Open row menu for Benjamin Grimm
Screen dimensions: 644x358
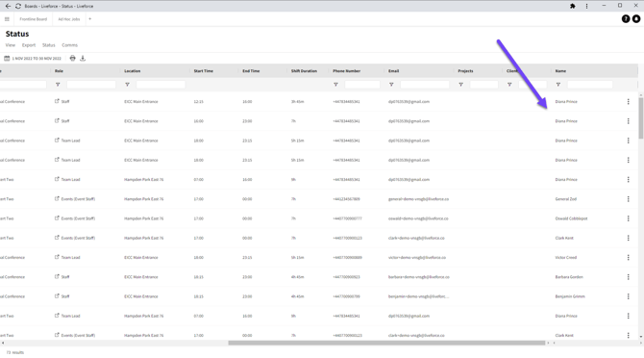628,296
